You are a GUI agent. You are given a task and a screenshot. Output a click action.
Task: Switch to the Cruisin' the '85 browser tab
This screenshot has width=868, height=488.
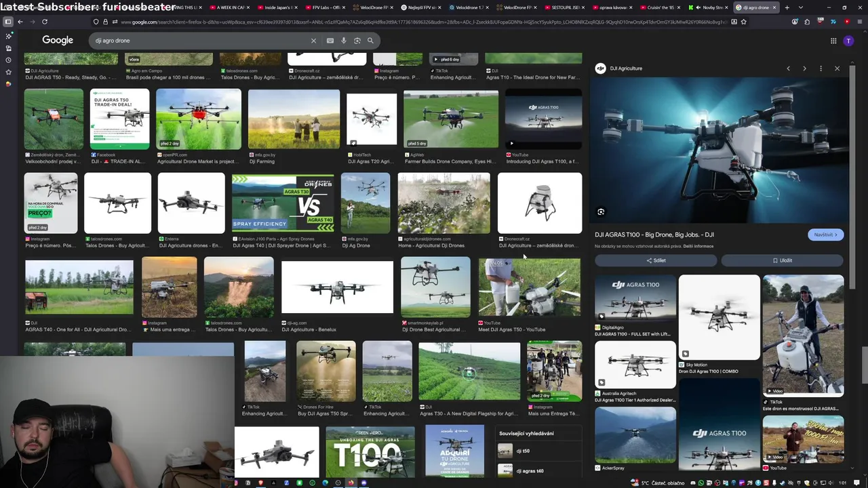[658, 7]
